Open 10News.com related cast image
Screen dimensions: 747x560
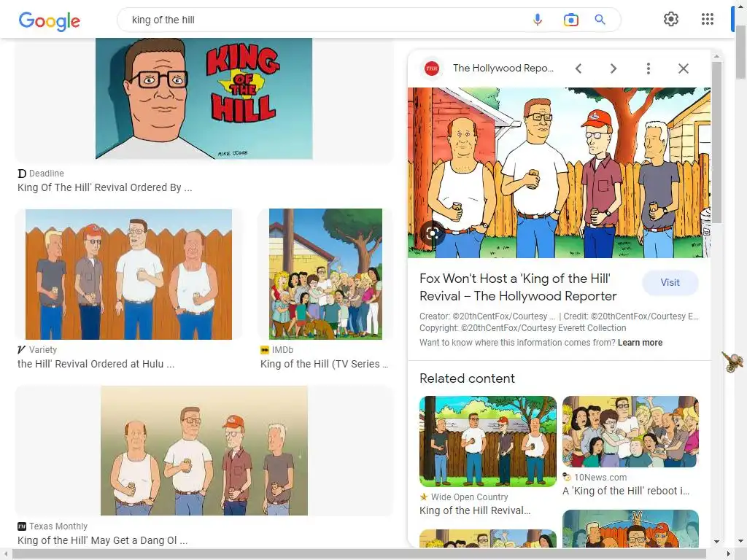[630, 432]
